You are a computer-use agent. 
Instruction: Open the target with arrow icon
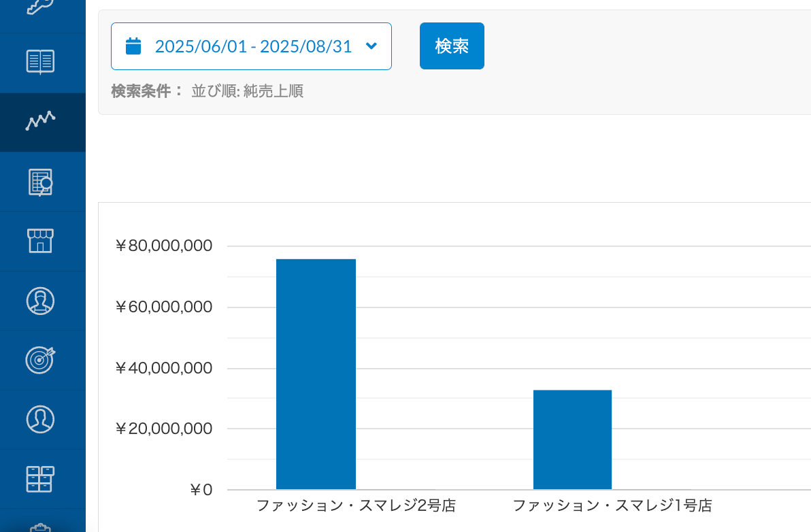tap(40, 360)
